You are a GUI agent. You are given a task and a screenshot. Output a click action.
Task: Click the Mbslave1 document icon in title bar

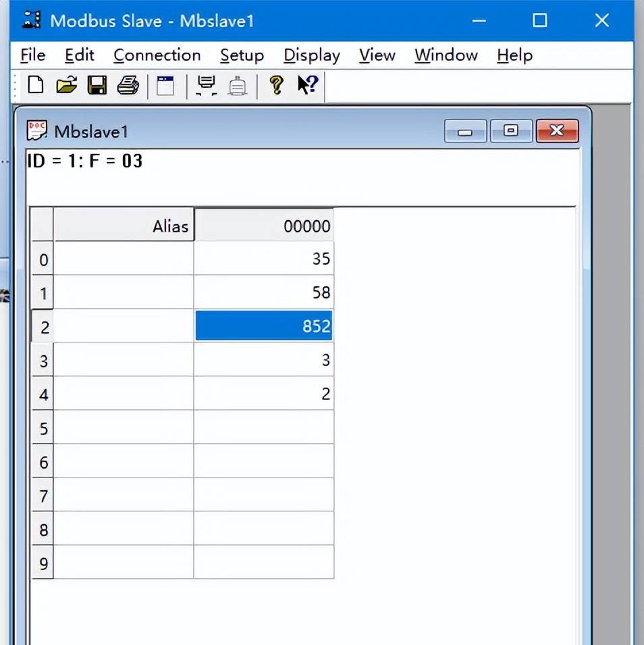pyautogui.click(x=36, y=130)
